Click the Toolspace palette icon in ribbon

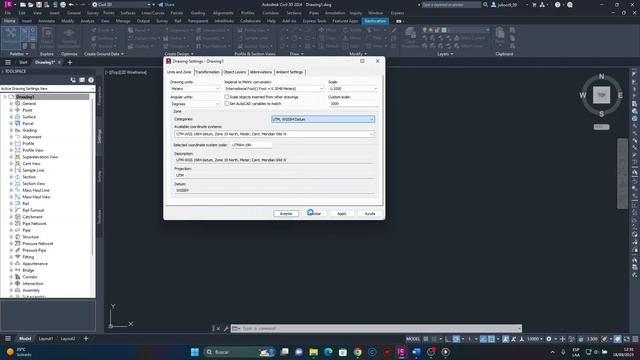11,38
